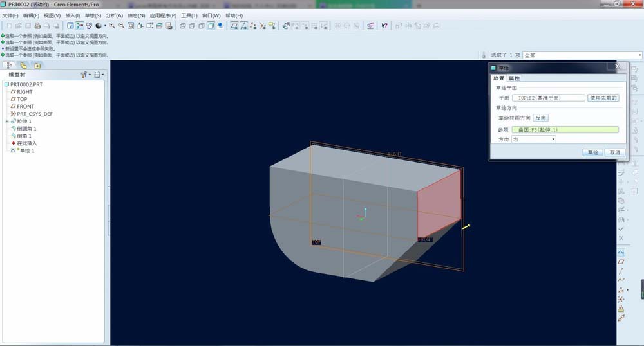Open the 应用程序(P) menu
Screen dimensions: 644x346
click(x=163, y=15)
